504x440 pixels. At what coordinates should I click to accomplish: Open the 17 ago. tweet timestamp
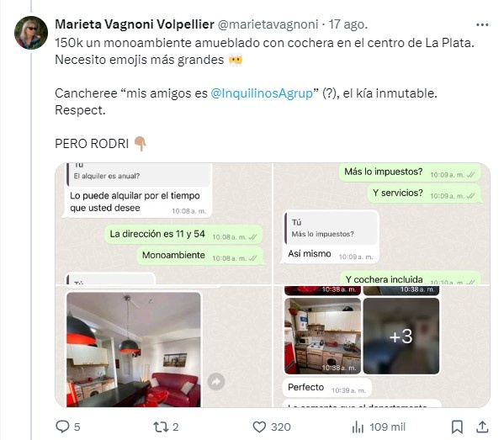(347, 24)
